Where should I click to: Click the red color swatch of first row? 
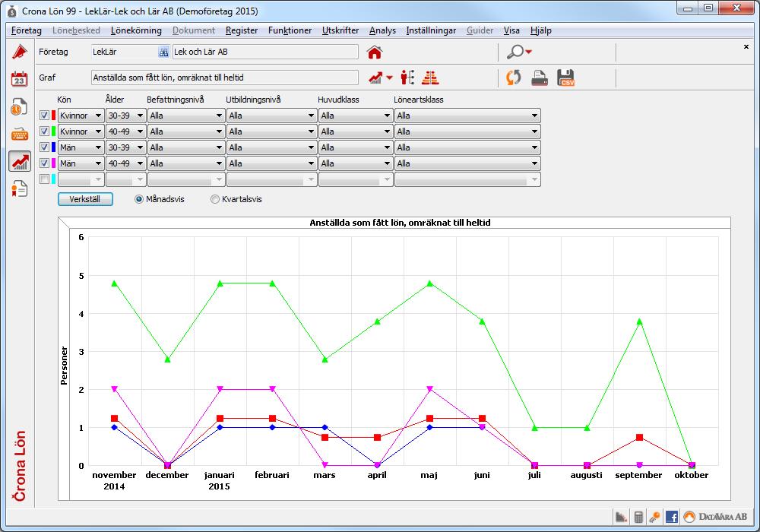click(53, 116)
